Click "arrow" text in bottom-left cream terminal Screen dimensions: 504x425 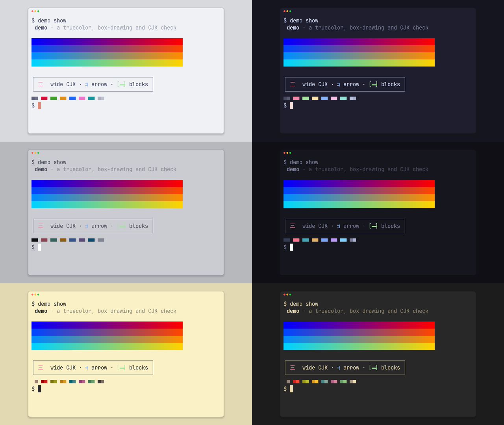click(99, 368)
